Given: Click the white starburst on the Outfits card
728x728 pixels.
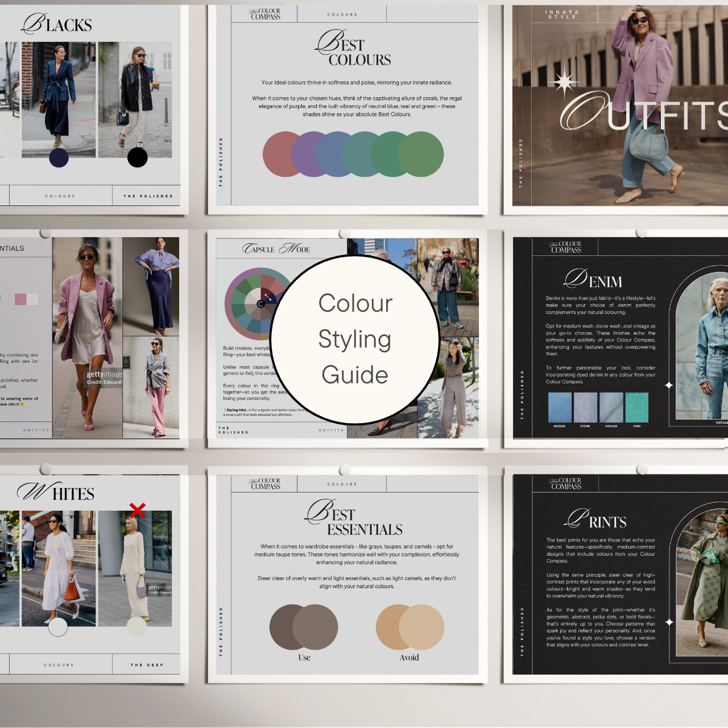Looking at the screenshot, I should point(564,83).
